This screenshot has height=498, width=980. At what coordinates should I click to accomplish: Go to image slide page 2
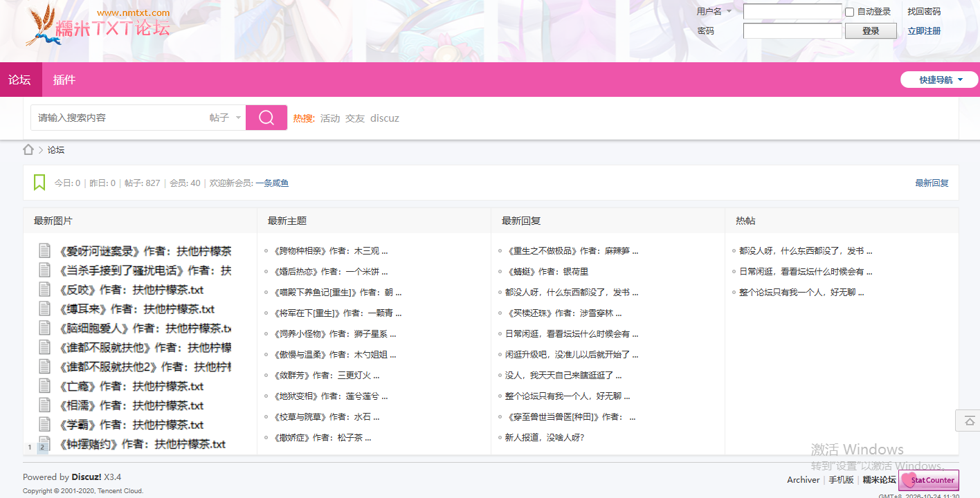pyautogui.click(x=42, y=448)
